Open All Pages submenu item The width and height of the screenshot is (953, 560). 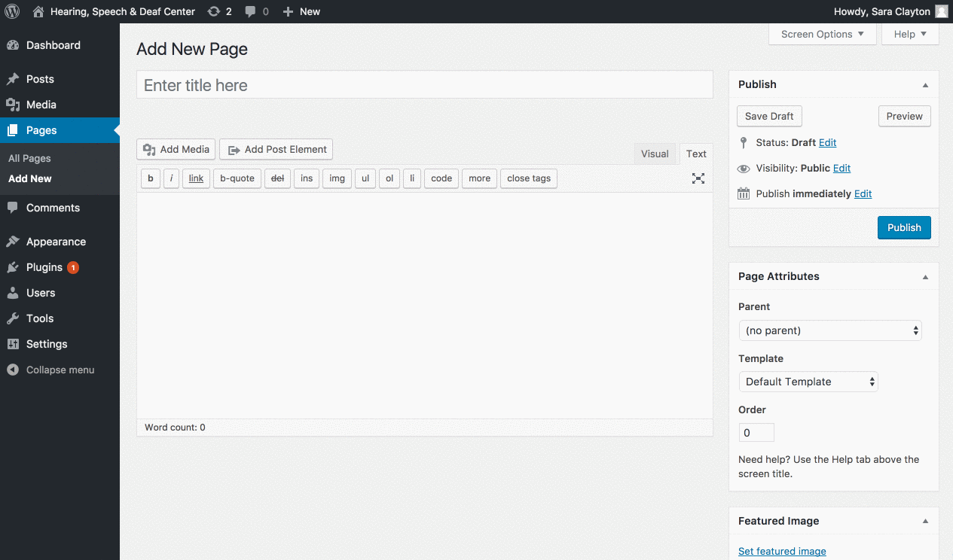tap(29, 158)
